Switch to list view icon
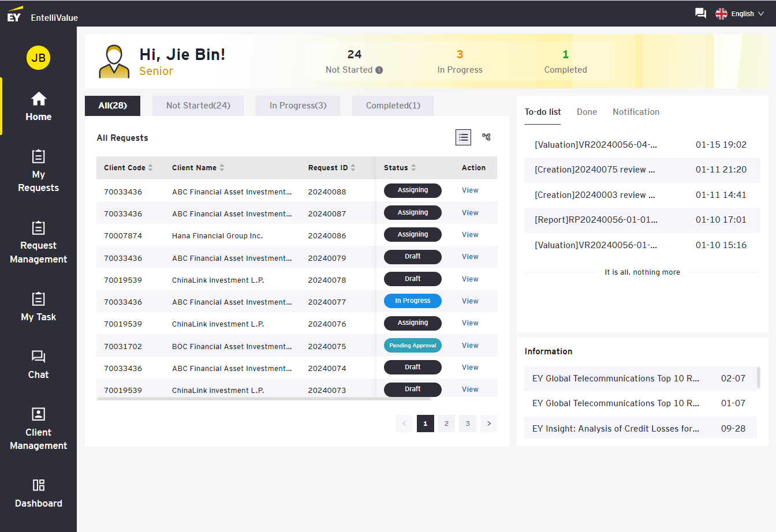776x532 pixels. [464, 137]
